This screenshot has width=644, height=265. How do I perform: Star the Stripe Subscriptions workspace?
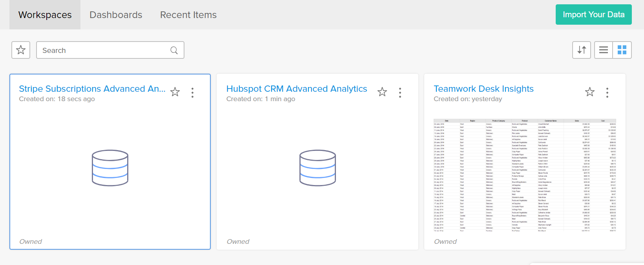tap(175, 92)
